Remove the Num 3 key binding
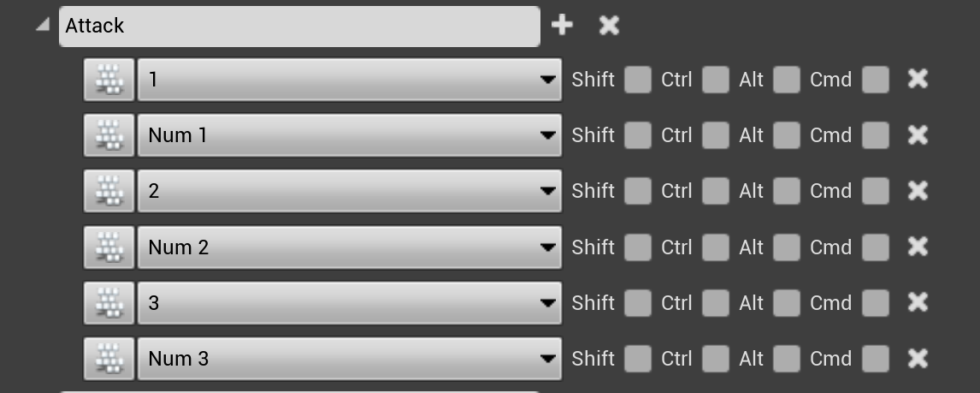 (918, 359)
